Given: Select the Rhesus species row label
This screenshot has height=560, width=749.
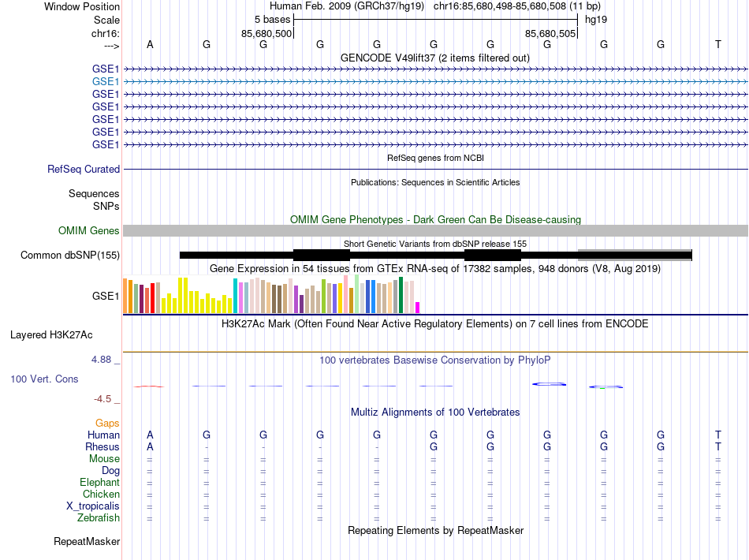Looking at the screenshot, I should point(102,446).
